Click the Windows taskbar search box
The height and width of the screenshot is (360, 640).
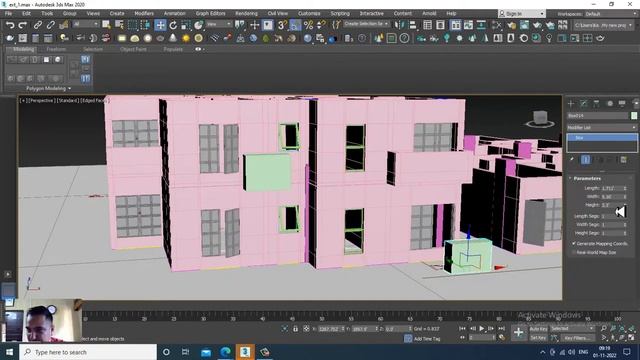(88, 352)
